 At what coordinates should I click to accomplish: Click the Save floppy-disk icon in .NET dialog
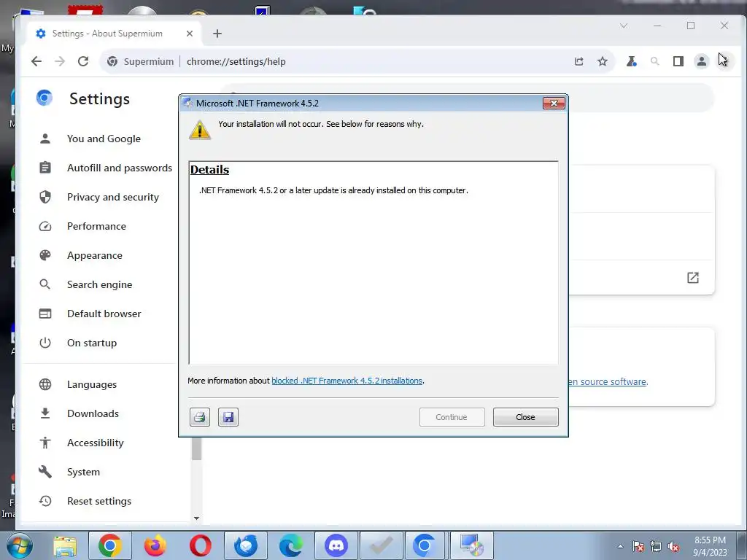tap(228, 417)
